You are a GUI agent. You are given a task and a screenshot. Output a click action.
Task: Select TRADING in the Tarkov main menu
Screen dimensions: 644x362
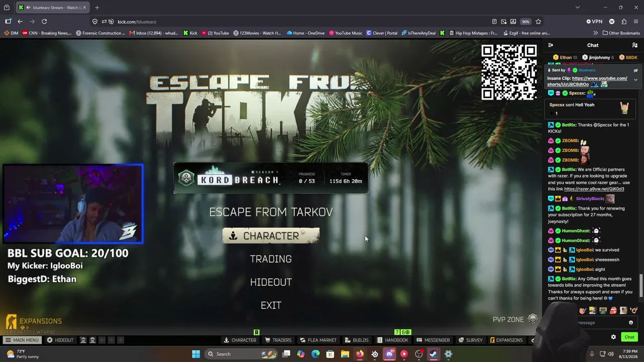coord(271,259)
